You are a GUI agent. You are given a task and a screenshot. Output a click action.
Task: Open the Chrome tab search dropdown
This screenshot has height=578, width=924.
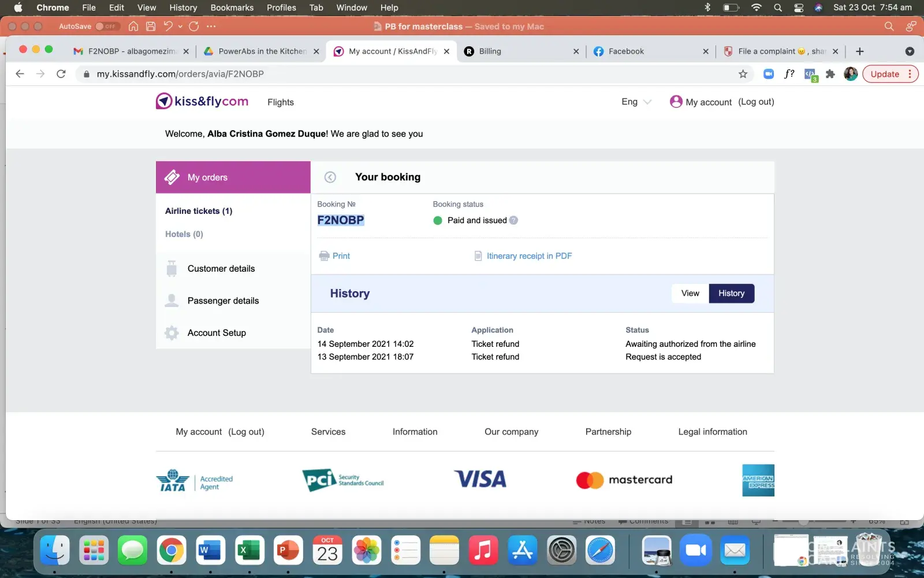910,51
